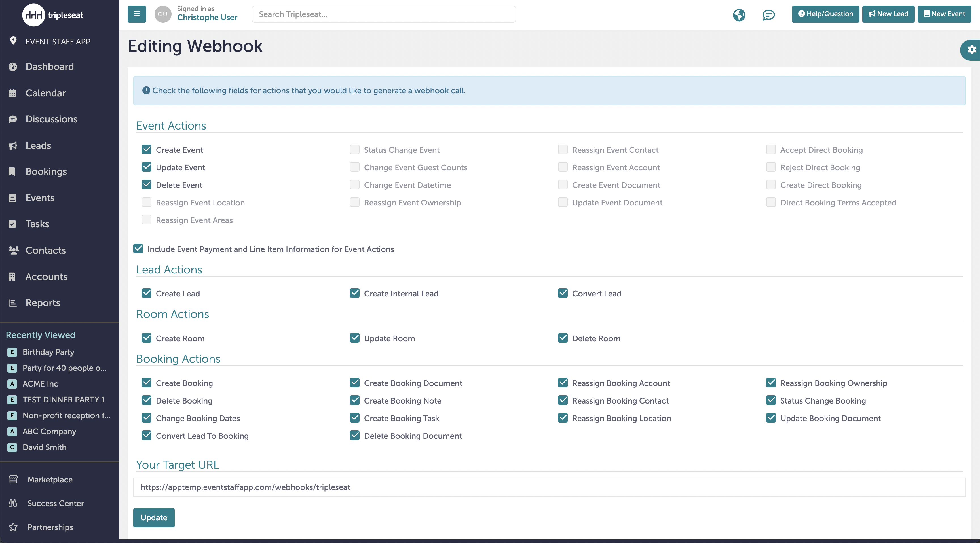The width and height of the screenshot is (980, 543).
Task: Click the Dashboard gauge icon
Action: click(12, 67)
